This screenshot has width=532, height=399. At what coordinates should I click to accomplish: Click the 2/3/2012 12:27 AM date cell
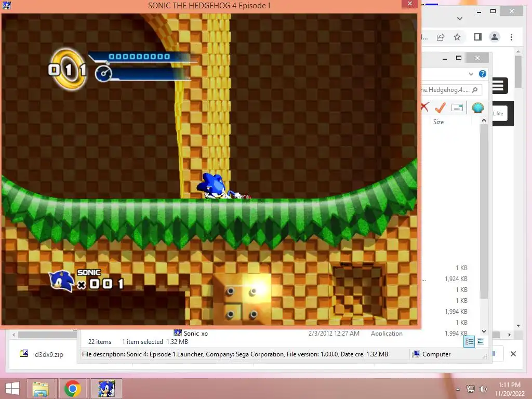[334, 333]
